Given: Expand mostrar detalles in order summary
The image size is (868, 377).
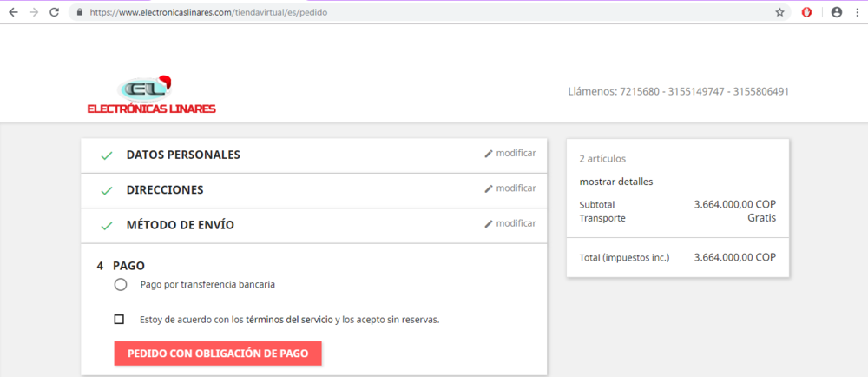Looking at the screenshot, I should (616, 182).
